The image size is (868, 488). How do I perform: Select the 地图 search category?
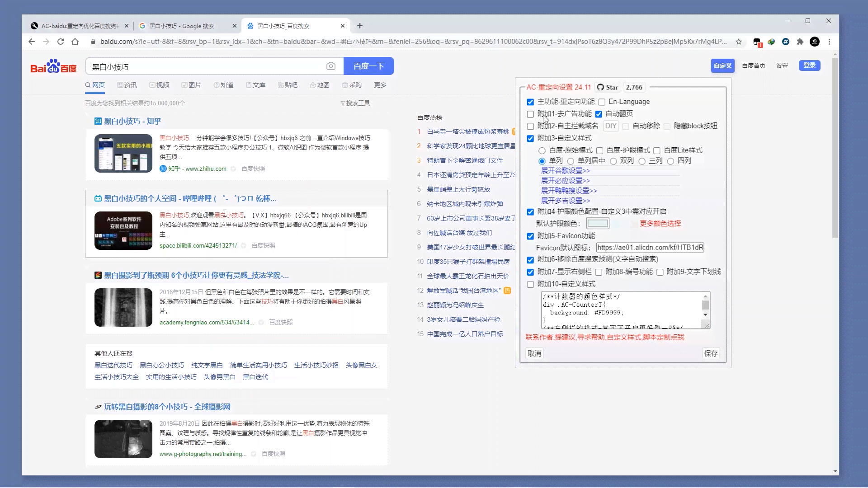[x=320, y=85]
